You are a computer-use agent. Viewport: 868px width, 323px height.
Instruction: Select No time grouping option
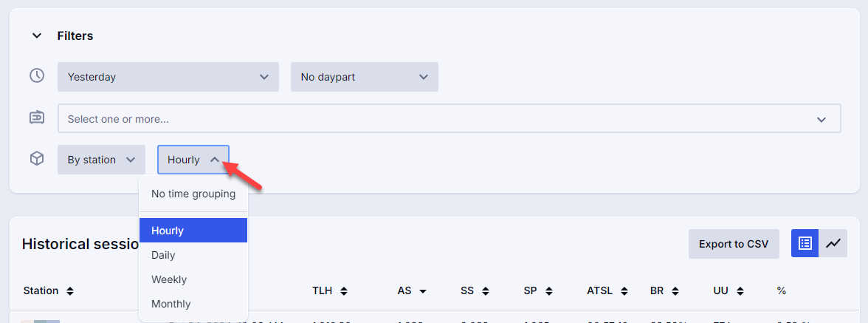[x=193, y=194]
